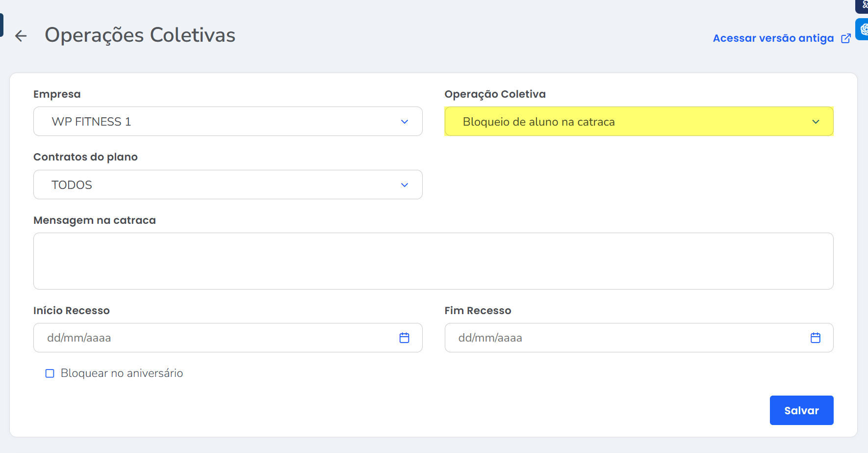Focus the Fim Recesso date field
868x453 pixels.
[628, 338]
